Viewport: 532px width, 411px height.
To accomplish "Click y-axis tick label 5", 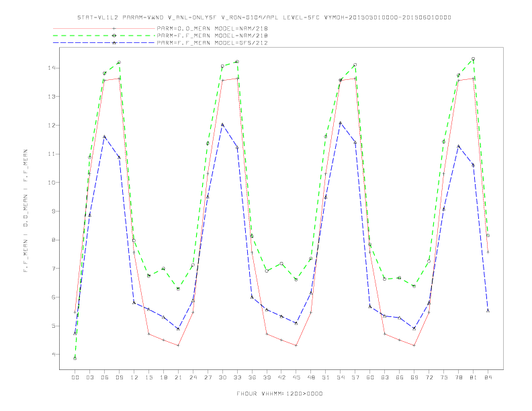I will pos(54,326).
